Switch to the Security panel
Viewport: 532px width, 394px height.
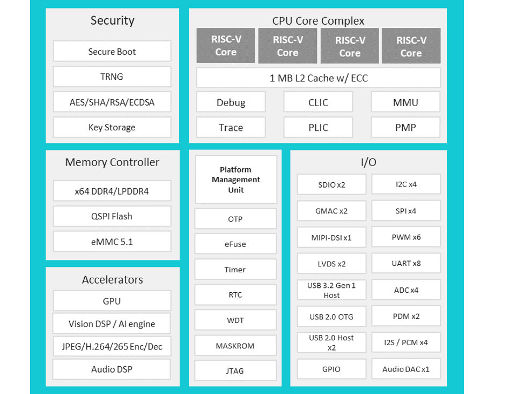pyautogui.click(x=112, y=21)
